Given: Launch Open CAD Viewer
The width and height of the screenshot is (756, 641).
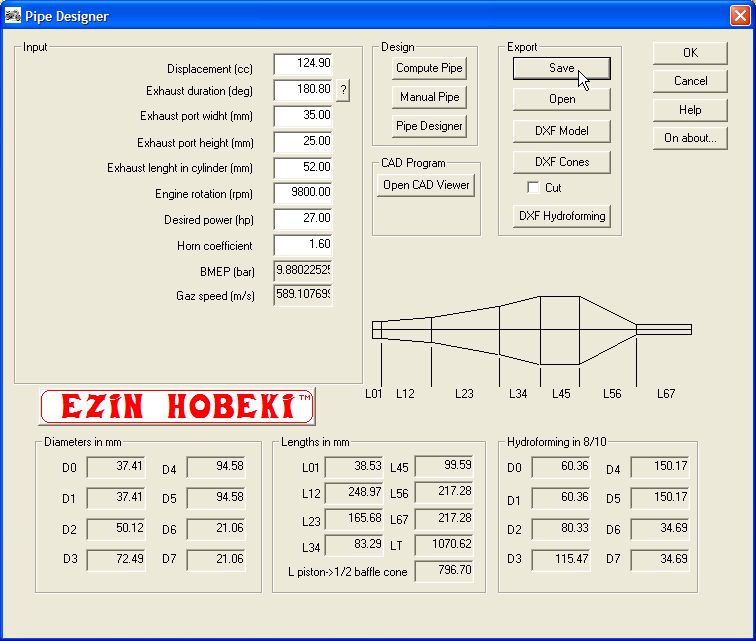Looking at the screenshot, I should [x=426, y=185].
